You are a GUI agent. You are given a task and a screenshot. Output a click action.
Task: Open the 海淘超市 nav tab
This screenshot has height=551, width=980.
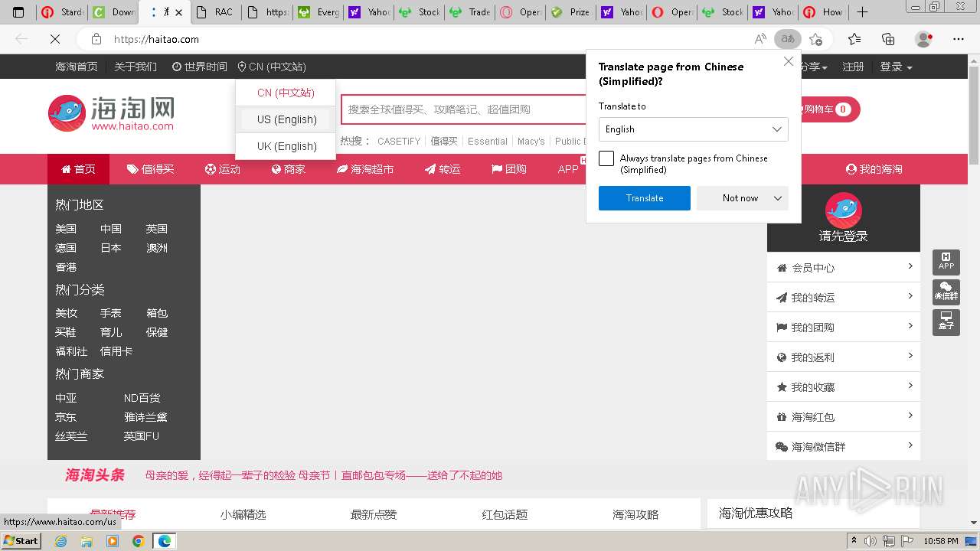click(x=364, y=169)
